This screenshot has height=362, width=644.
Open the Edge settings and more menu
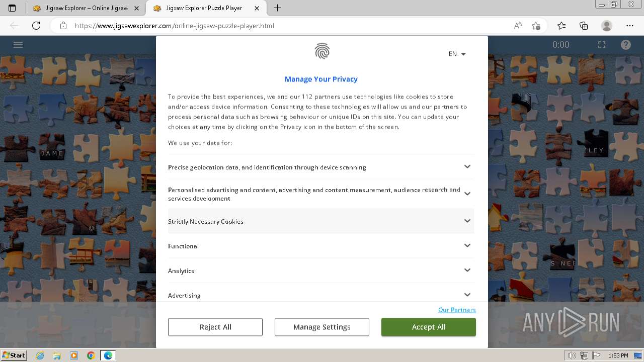(x=630, y=26)
